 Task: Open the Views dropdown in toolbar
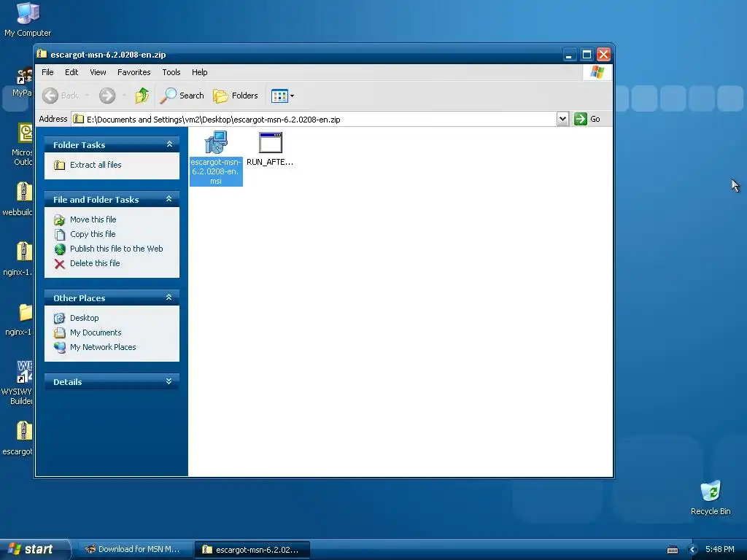(282, 96)
